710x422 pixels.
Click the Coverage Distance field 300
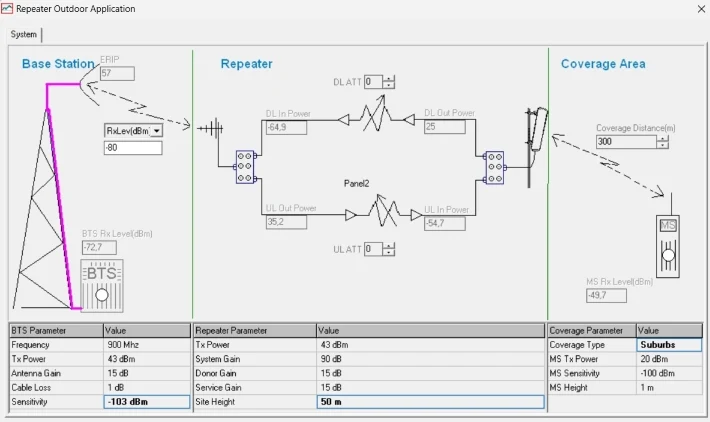tap(626, 142)
